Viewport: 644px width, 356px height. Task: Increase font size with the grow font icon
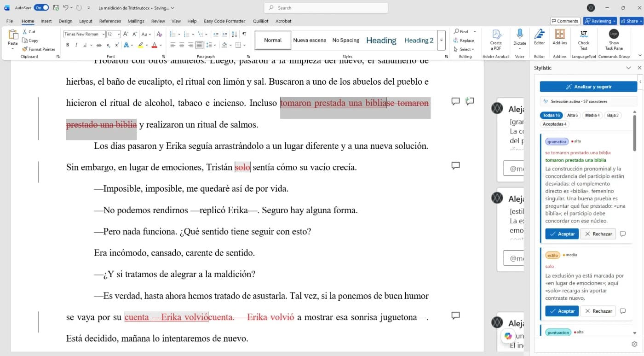click(126, 34)
